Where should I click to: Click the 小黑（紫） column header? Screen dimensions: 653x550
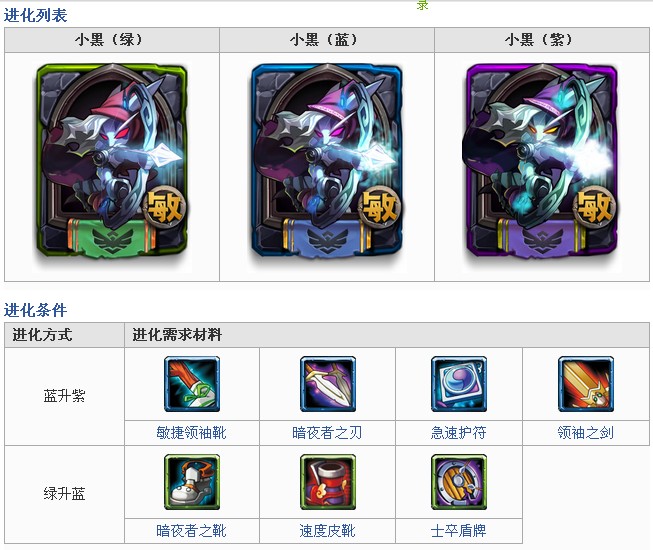click(x=541, y=40)
